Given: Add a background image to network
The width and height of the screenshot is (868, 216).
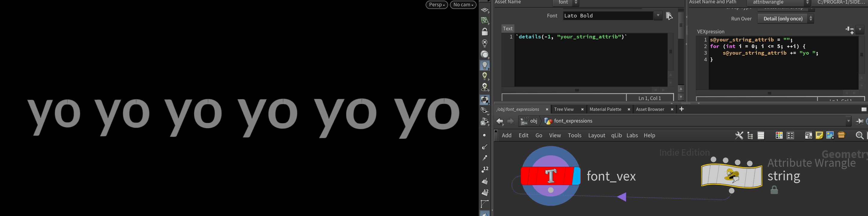Looking at the screenshot, I should pos(830,136).
